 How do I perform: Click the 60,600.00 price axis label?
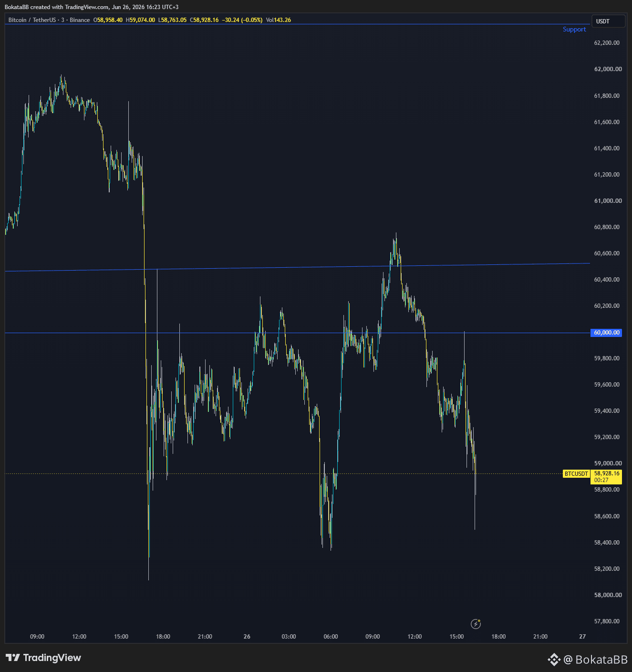607,253
